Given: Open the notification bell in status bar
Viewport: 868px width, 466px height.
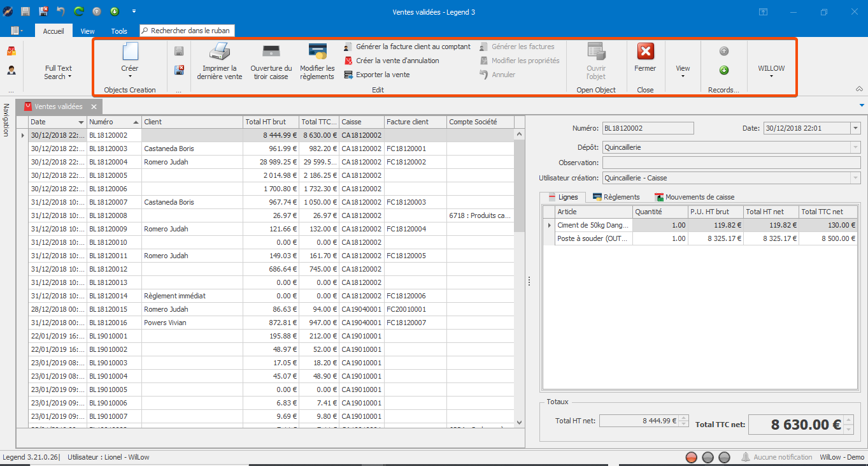Looking at the screenshot, I should 745,457.
